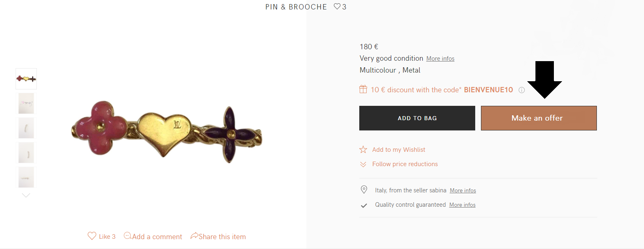Click the speech bubble comment icon

127,236
